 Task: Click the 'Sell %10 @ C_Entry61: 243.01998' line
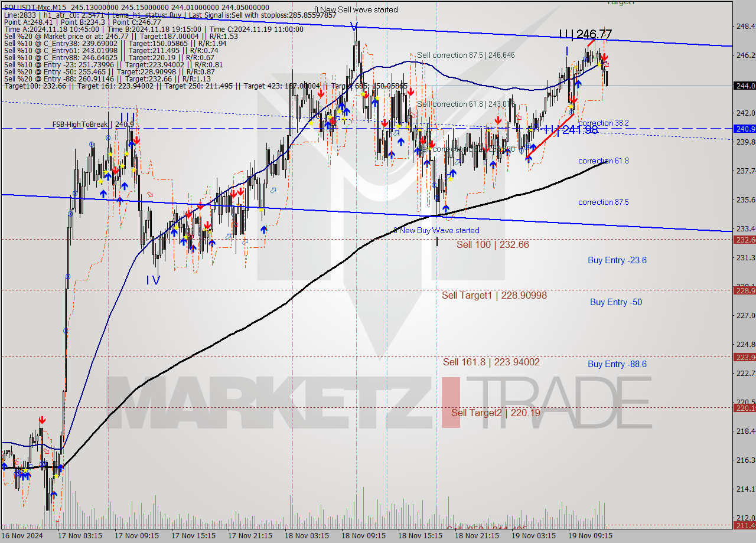(x=110, y=50)
